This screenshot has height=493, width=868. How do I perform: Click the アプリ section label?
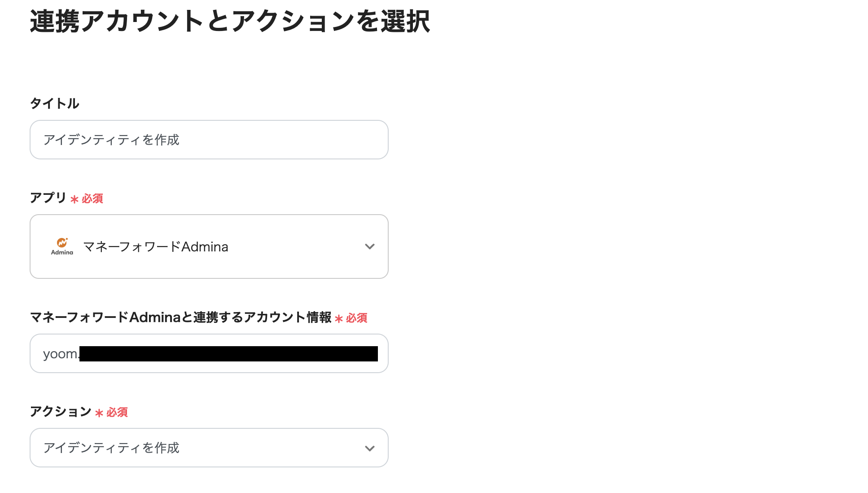click(x=48, y=198)
